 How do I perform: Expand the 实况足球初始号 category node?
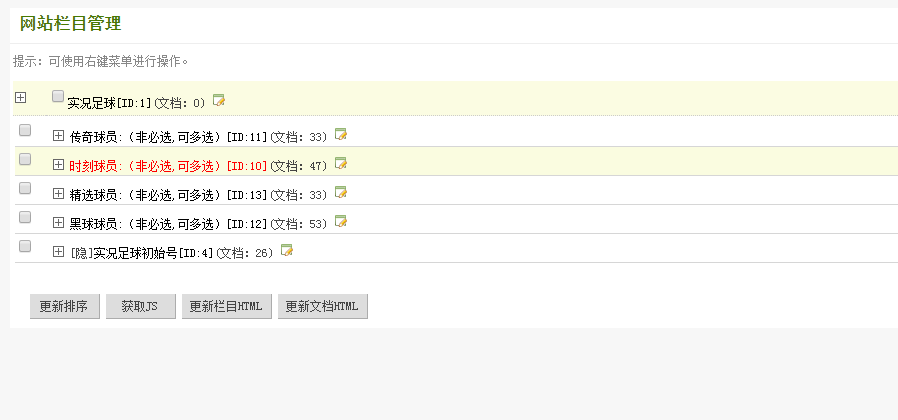point(58,251)
